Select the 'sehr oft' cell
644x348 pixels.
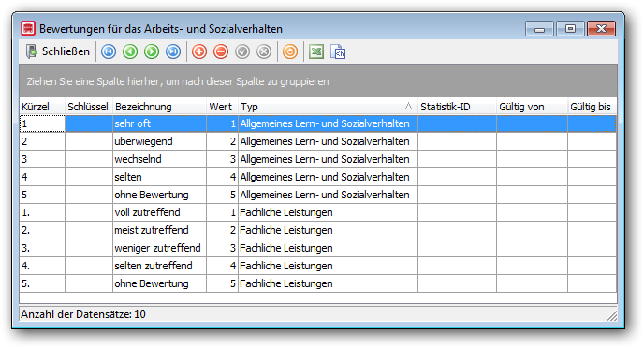pos(159,123)
